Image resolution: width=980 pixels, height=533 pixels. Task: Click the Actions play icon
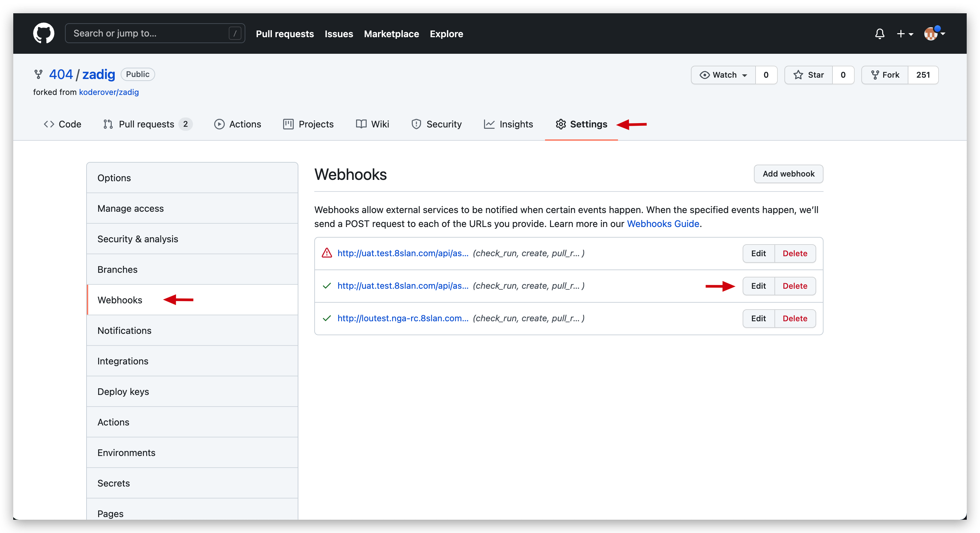pos(220,124)
